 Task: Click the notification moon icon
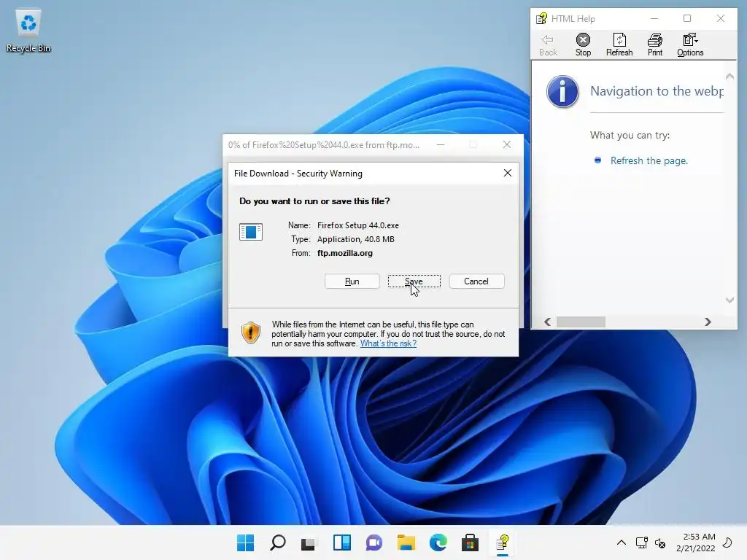(x=728, y=542)
